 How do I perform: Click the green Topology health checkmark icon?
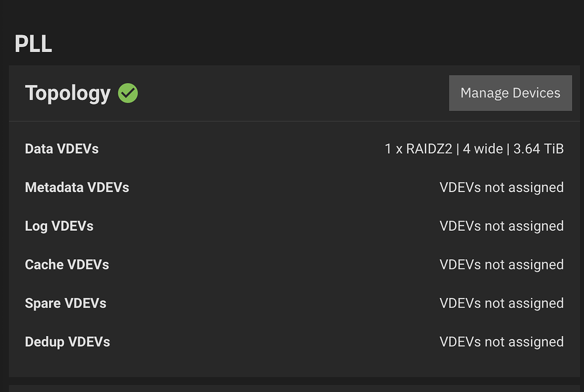point(128,93)
